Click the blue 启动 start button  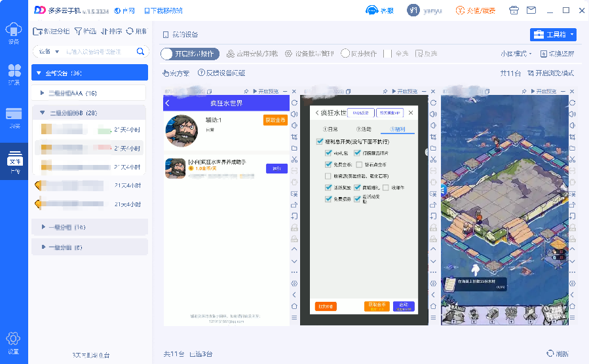(x=404, y=306)
